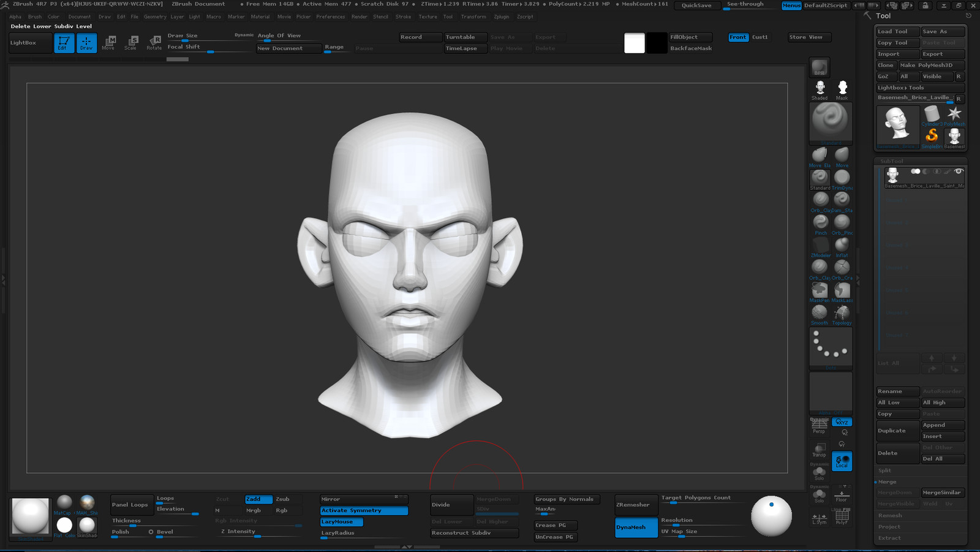Select the Orb_Cracks brush
The image size is (980, 552).
pyautogui.click(x=842, y=270)
